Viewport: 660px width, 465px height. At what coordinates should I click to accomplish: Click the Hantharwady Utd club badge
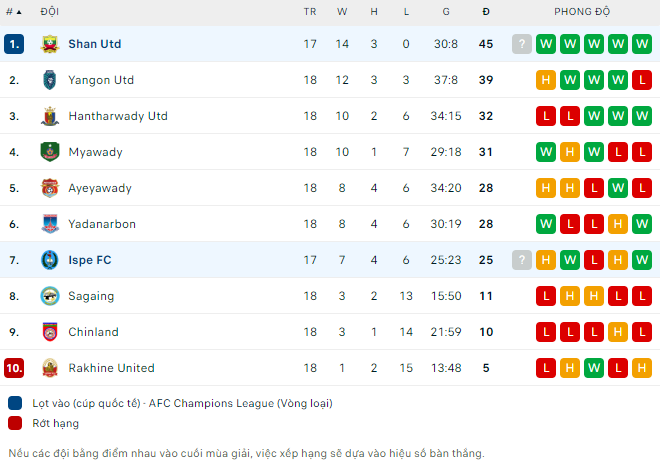50,116
